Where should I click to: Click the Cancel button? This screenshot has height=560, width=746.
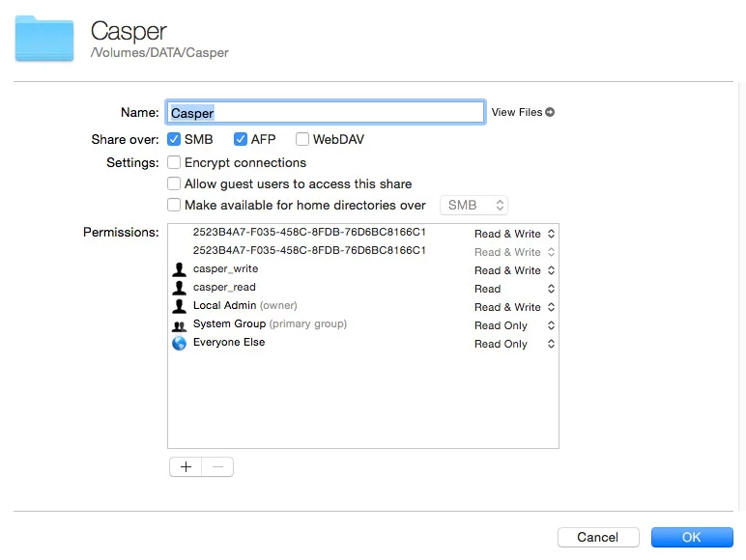[x=598, y=537]
